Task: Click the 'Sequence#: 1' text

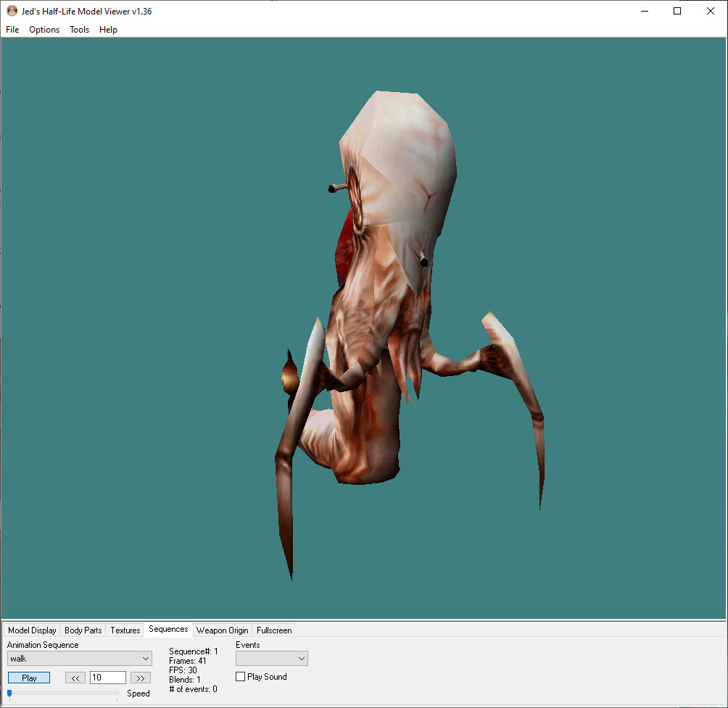Action: point(193,651)
